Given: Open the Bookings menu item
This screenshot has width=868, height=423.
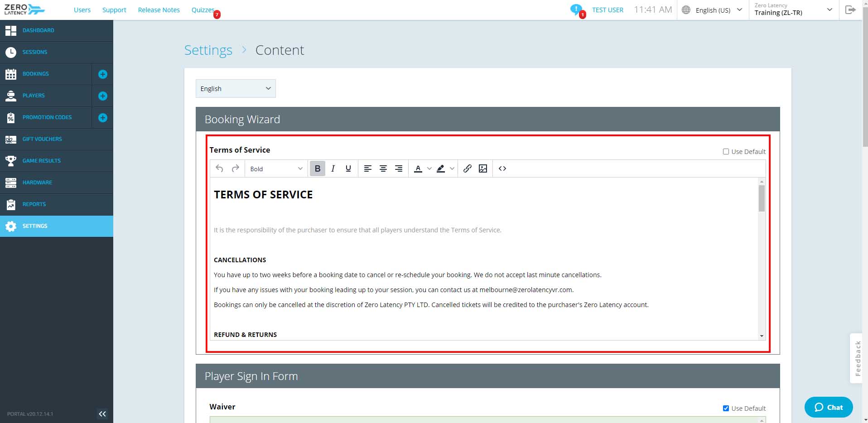Looking at the screenshot, I should (x=35, y=74).
